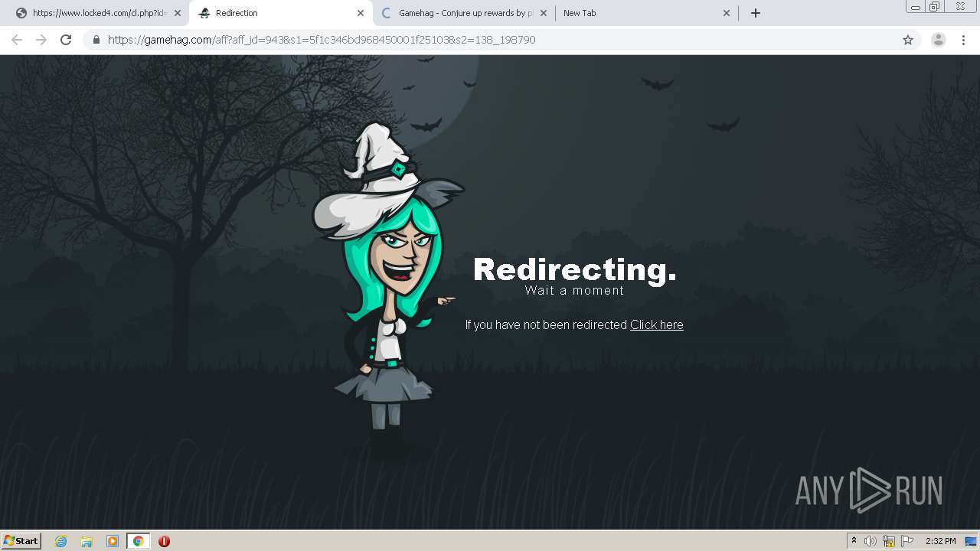
Task: Launch Internet Explorer from taskbar
Action: 61,541
